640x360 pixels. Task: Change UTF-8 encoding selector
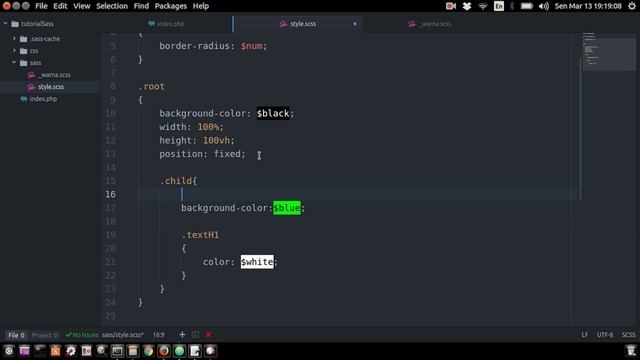pos(605,335)
